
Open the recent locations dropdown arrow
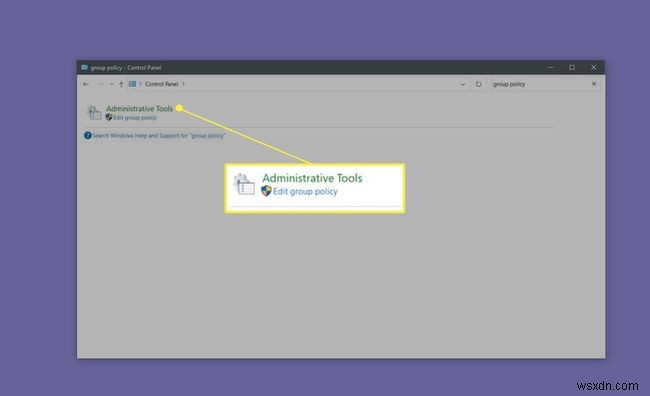(x=111, y=84)
